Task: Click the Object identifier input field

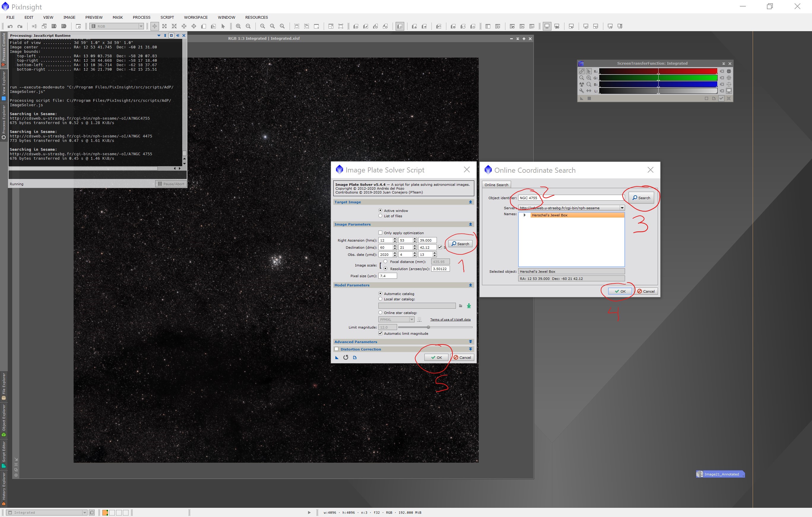Action: pos(571,198)
